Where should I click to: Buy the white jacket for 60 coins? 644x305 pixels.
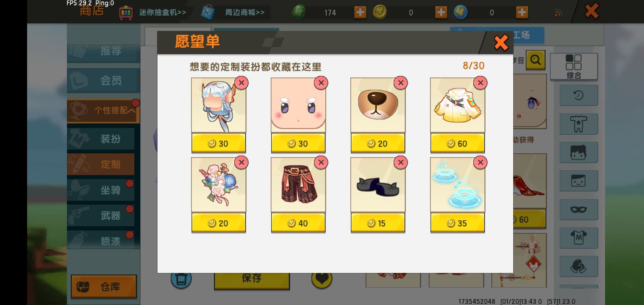click(458, 144)
